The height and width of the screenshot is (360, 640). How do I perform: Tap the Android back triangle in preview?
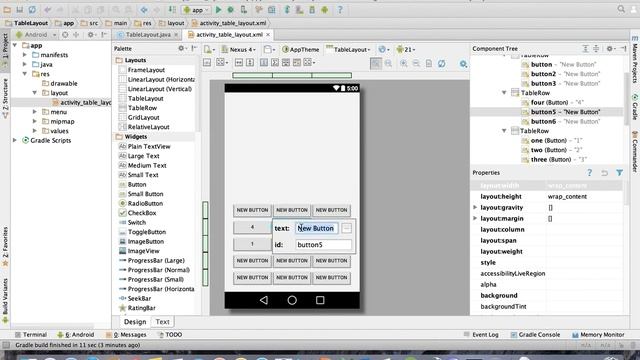click(264, 300)
